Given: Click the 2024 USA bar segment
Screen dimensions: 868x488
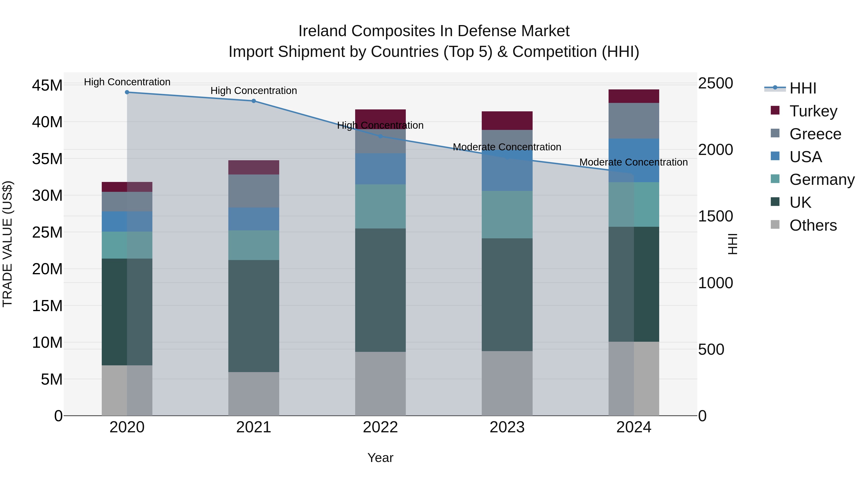Looking at the screenshot, I should 634,161.
